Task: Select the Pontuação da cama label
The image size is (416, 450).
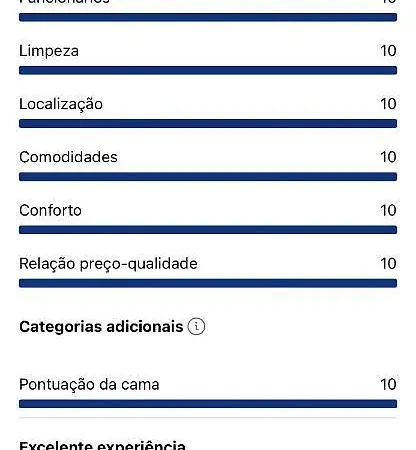Action: [x=89, y=385]
